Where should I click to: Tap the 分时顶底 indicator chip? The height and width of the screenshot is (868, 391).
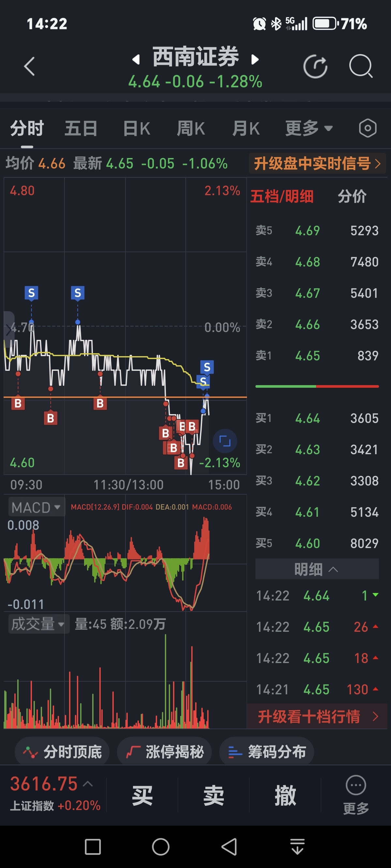coord(62,752)
